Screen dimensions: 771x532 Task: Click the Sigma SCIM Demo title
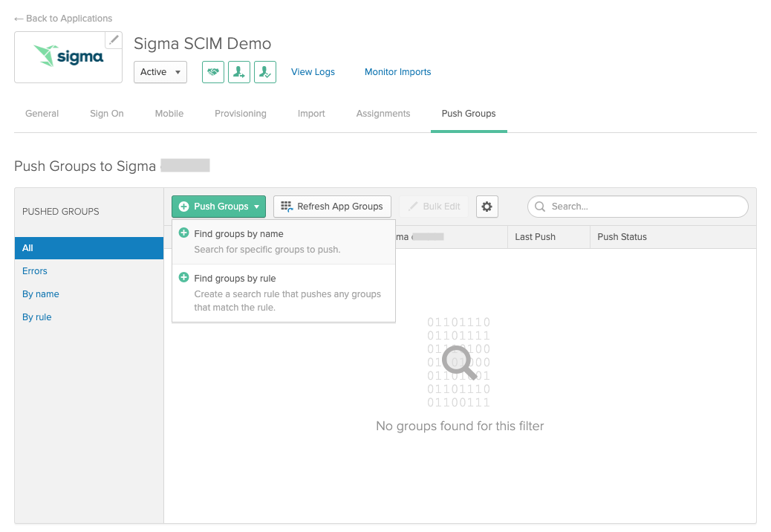pyautogui.click(x=203, y=43)
